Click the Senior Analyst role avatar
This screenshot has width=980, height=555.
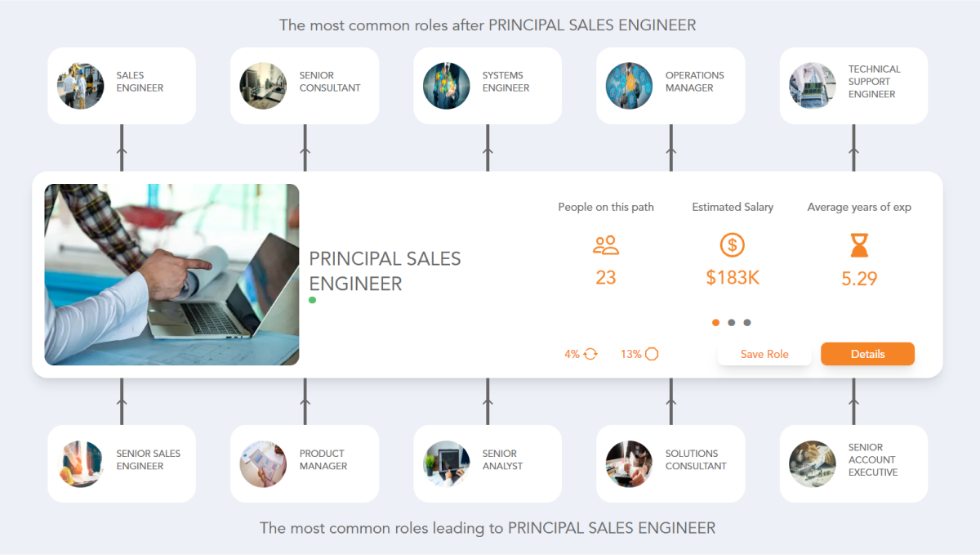pyautogui.click(x=446, y=463)
